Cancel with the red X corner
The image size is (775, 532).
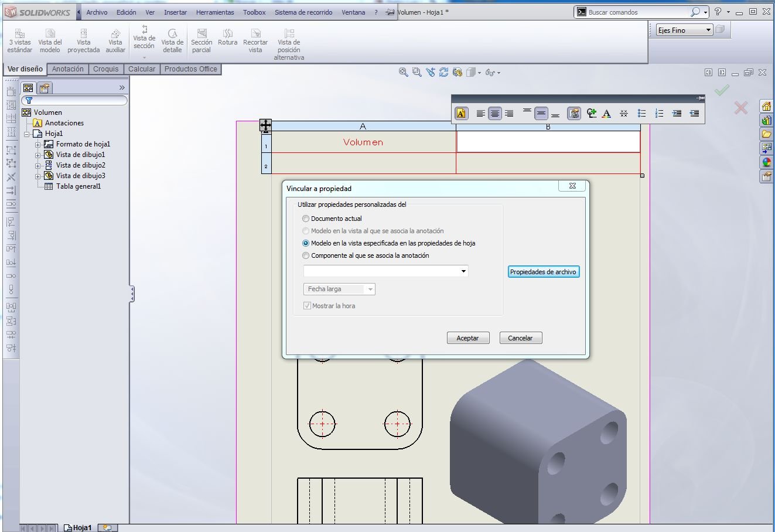(x=741, y=108)
